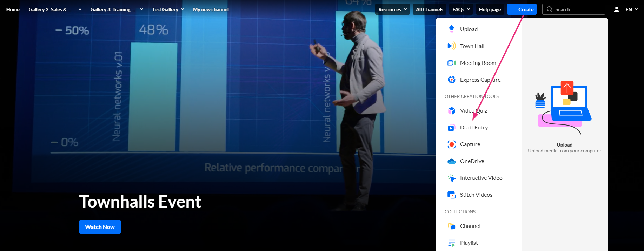This screenshot has width=644, height=251.
Task: Click the Interactive Video cursor icon
Action: (451, 178)
